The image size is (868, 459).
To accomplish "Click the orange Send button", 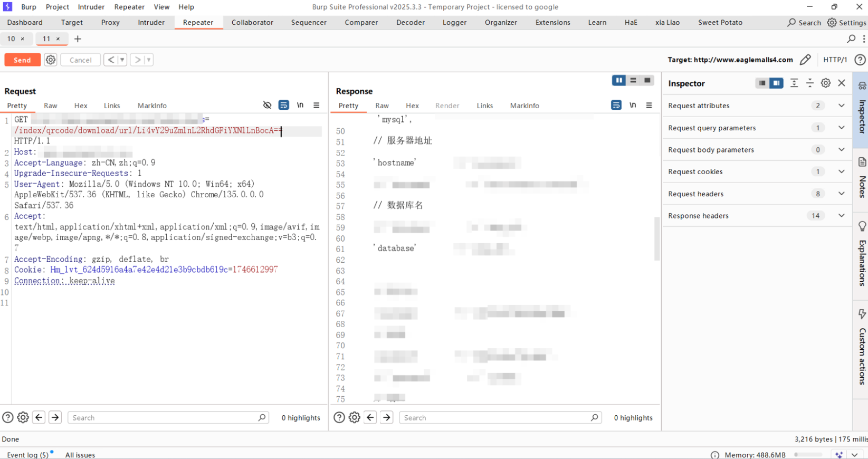I will [22, 60].
